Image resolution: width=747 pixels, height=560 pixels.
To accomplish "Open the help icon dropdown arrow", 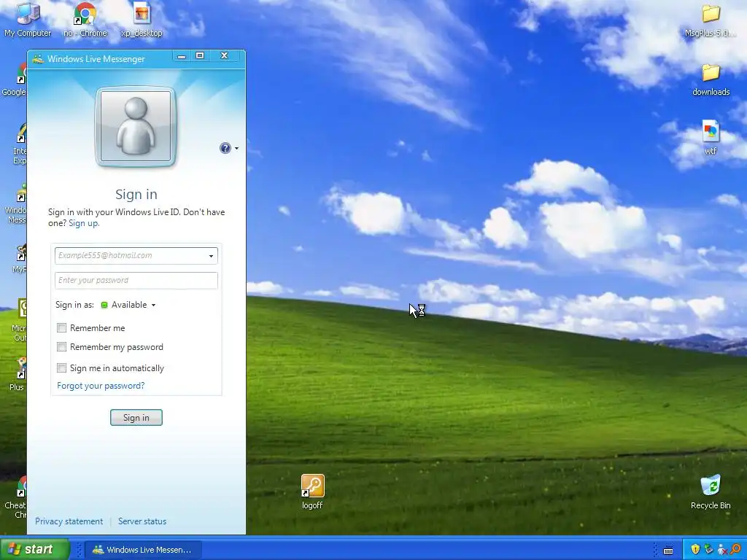I will click(236, 148).
